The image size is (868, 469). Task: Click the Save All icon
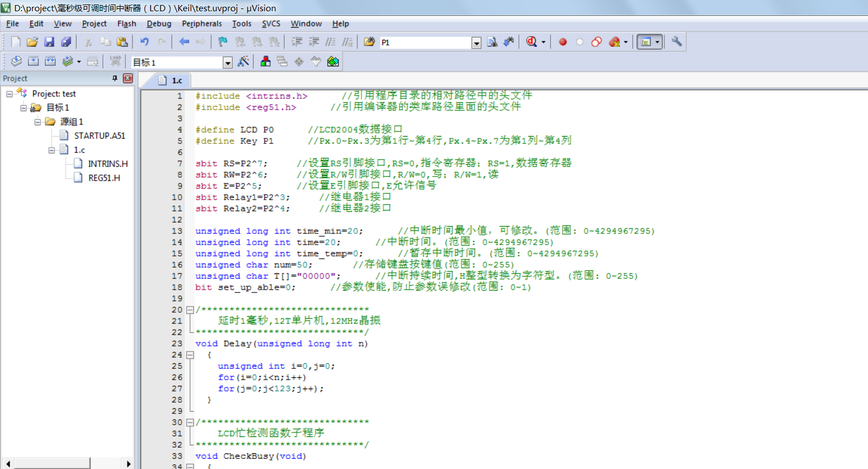66,42
